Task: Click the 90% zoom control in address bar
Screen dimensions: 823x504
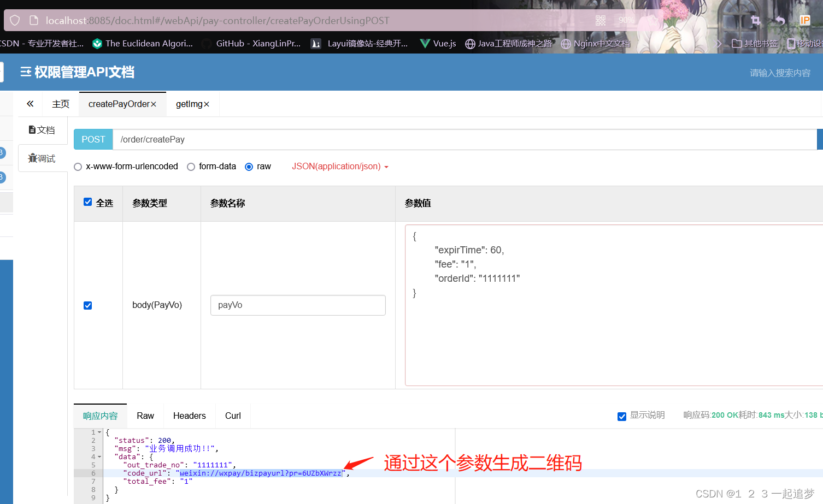Action: coord(626,20)
